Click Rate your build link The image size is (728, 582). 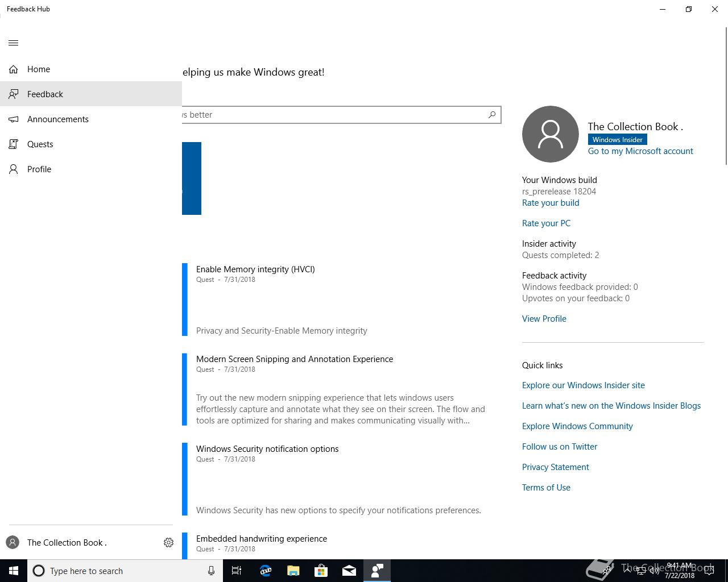551,202
